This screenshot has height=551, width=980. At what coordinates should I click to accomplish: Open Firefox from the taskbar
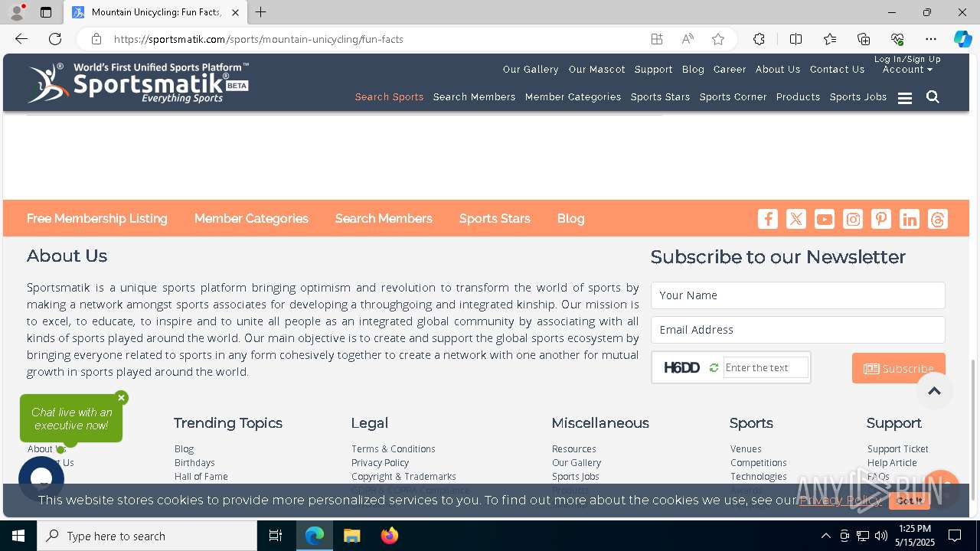pos(390,536)
